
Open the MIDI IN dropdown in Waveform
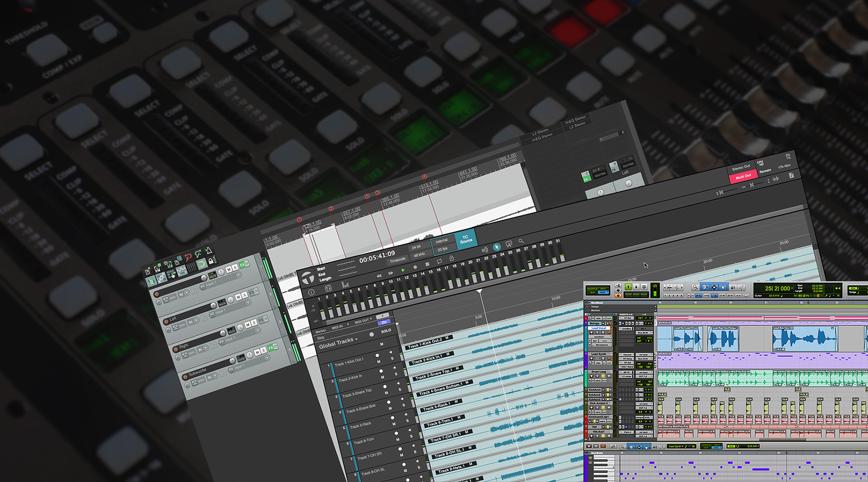point(340,326)
